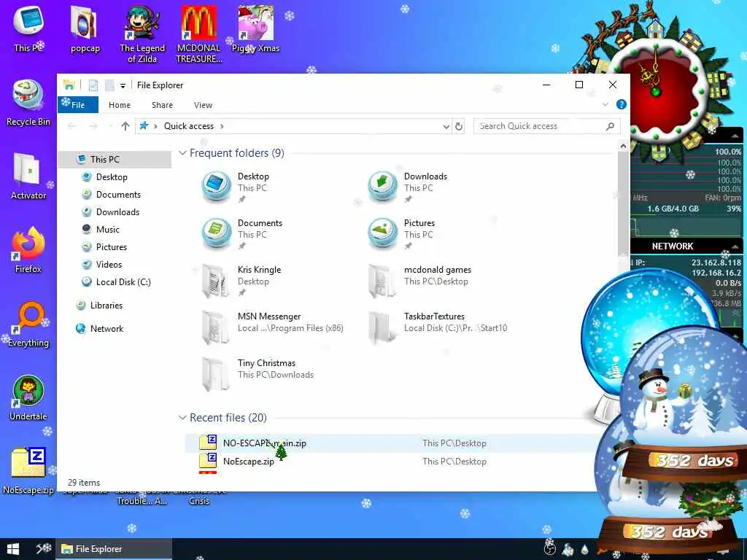Launch Firefox from the desktop
The height and width of the screenshot is (560, 747).
tap(28, 250)
